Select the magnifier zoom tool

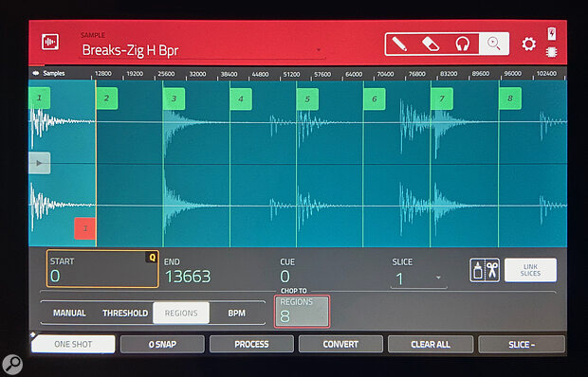494,44
